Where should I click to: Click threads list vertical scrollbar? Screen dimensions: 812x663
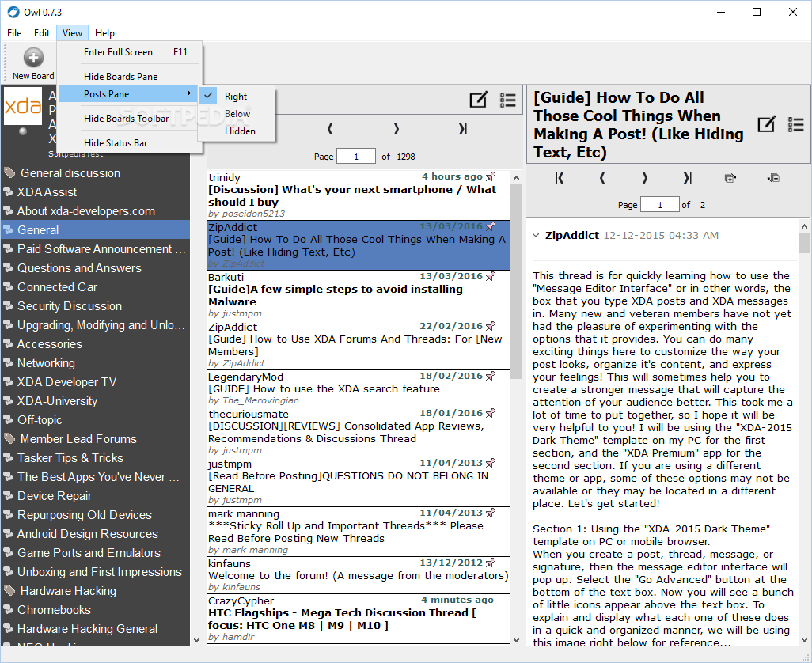[x=516, y=282]
